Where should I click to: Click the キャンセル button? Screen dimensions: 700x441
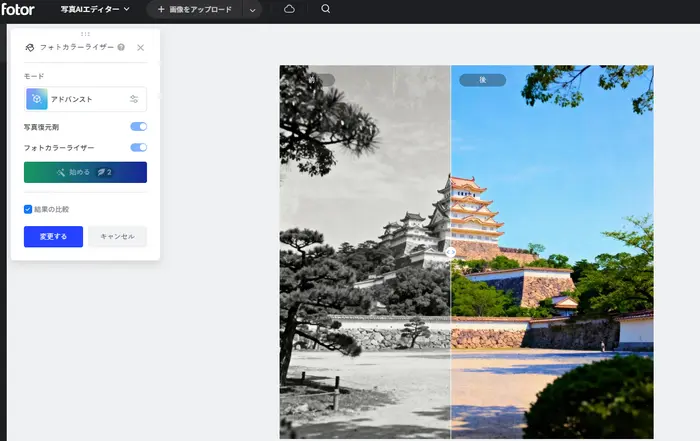117,237
